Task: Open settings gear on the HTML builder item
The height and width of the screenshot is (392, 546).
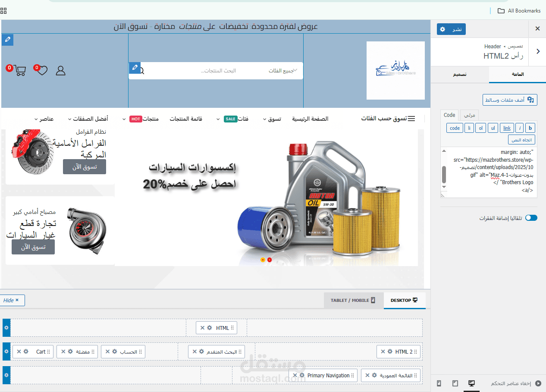Action: click(x=209, y=328)
